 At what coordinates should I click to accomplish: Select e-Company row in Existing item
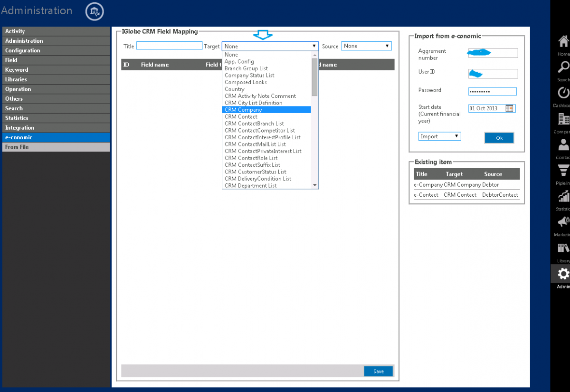[466, 185]
